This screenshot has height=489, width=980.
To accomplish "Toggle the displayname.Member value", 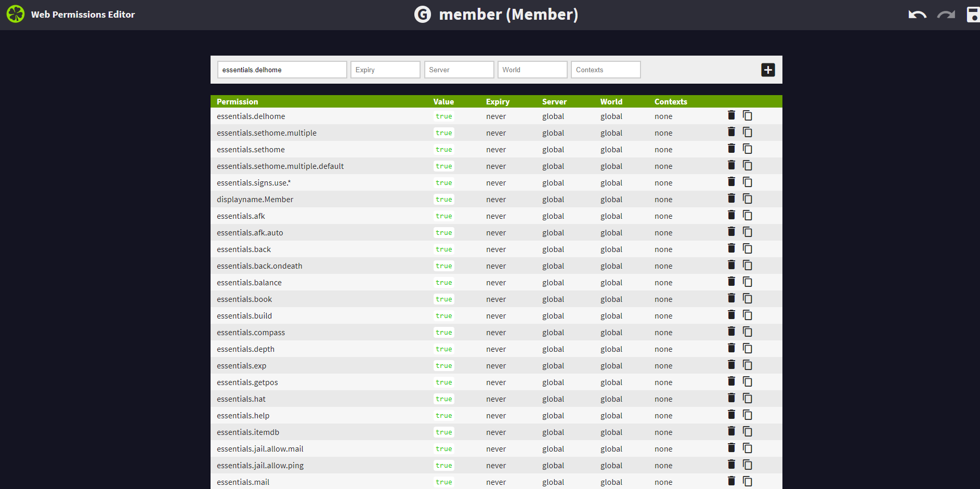I will coord(444,200).
